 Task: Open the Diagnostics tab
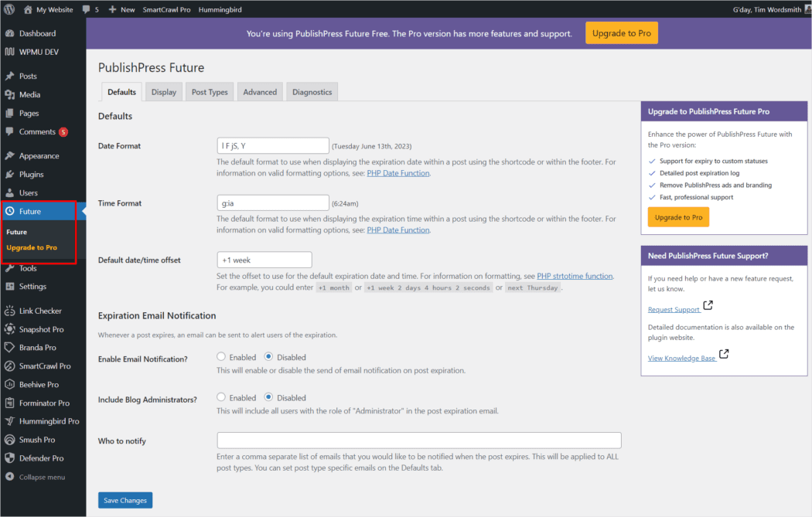click(312, 92)
